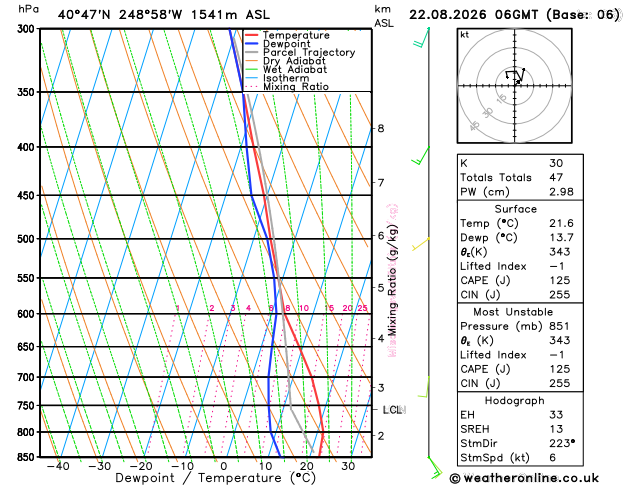Click the Isotherm legend entry
Image resolution: width=629 pixels, height=486 pixels.
277,78
